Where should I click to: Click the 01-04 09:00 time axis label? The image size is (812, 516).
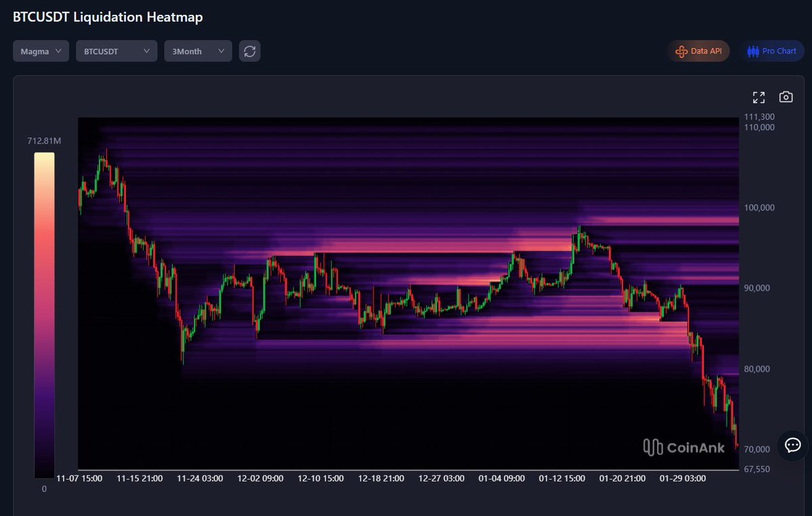[x=501, y=479]
